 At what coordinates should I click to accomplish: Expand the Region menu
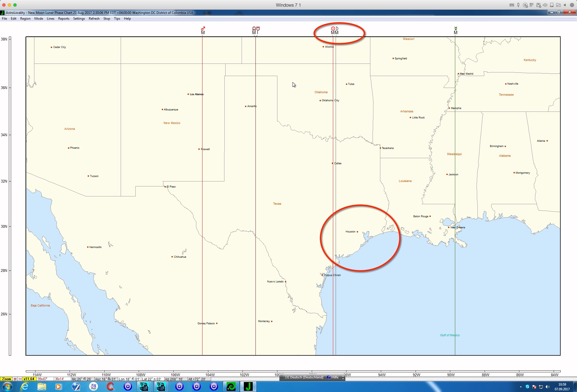tap(25, 19)
